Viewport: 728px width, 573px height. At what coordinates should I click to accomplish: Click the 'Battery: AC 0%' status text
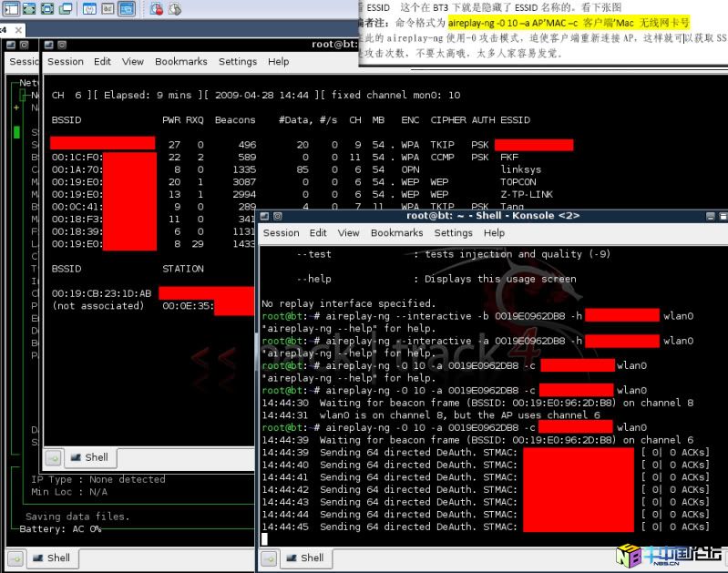pyautogui.click(x=60, y=529)
